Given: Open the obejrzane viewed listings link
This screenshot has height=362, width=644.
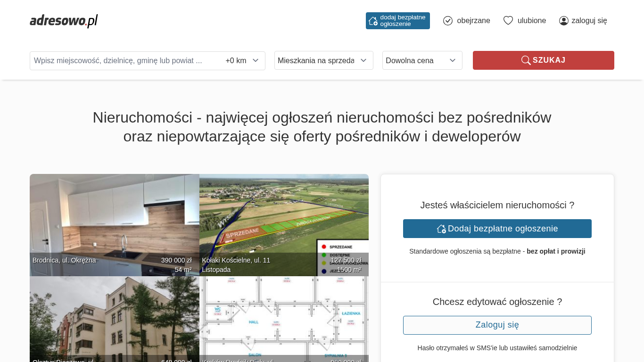Looking at the screenshot, I should click(473, 21).
